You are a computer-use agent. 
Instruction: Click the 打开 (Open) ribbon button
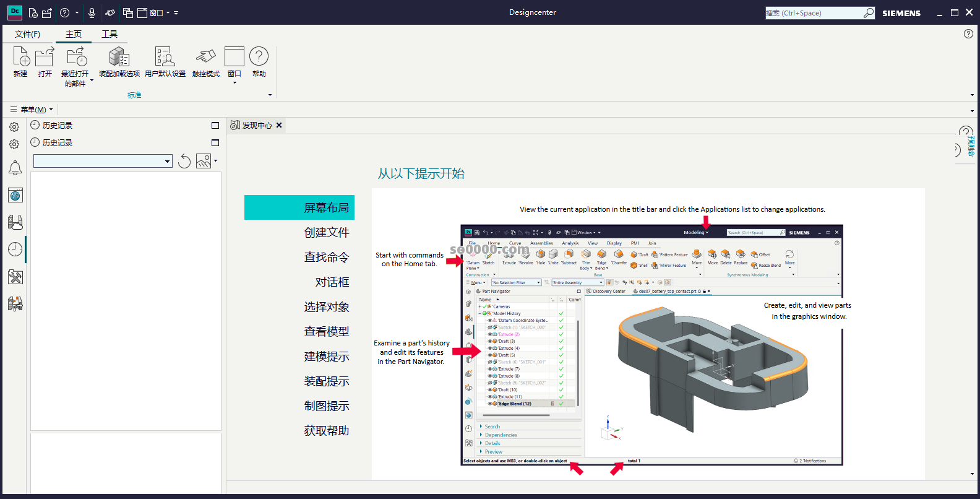coord(45,62)
